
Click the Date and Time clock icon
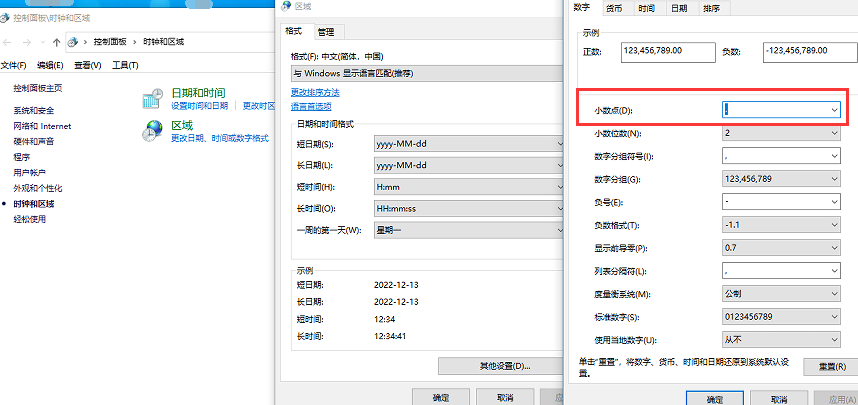[x=153, y=98]
